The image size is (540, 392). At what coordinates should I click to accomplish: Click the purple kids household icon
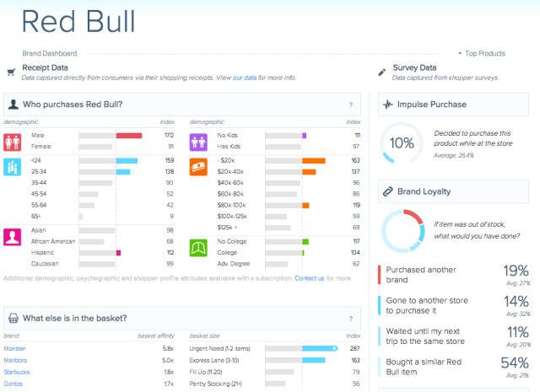point(201,140)
